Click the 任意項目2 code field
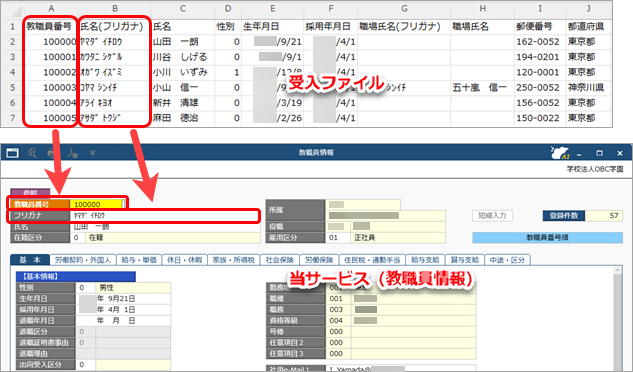This screenshot has width=633, height=372. tap(338, 343)
